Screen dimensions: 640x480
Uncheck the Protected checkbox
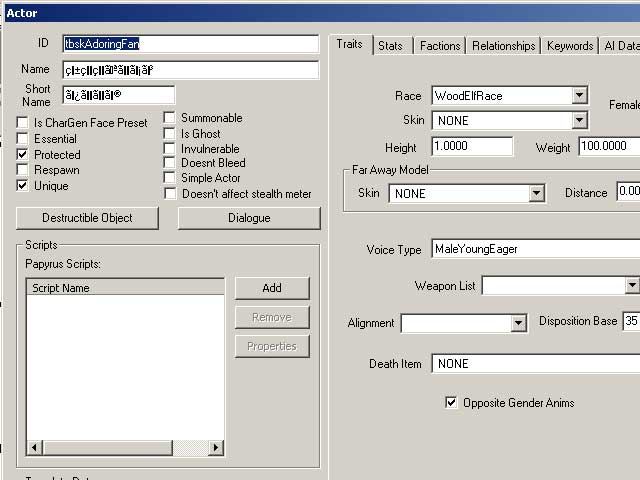coord(22,154)
